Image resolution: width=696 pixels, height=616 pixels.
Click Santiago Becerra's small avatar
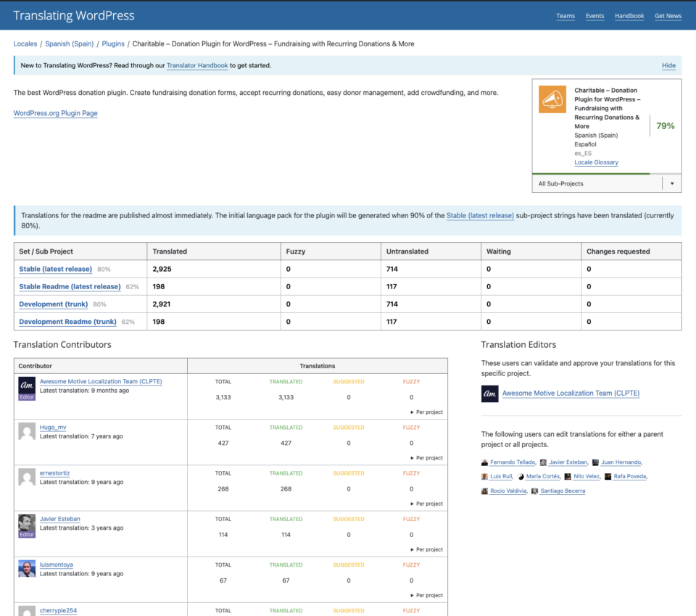click(x=535, y=491)
